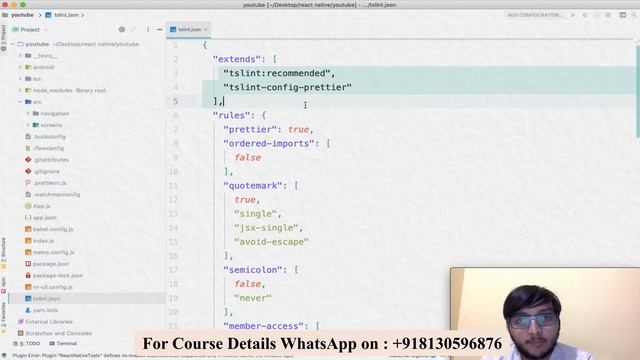Click line number 5 in gutter
The height and width of the screenshot is (360, 640).
click(x=176, y=101)
